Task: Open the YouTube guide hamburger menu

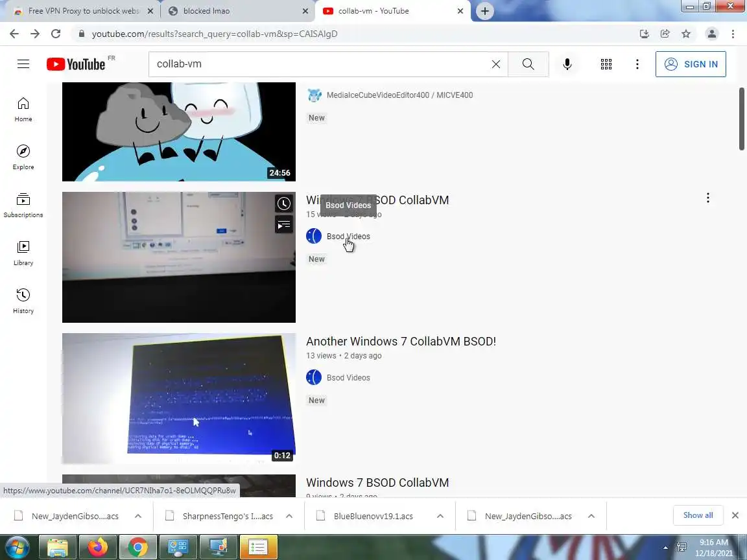Action: coord(23,64)
